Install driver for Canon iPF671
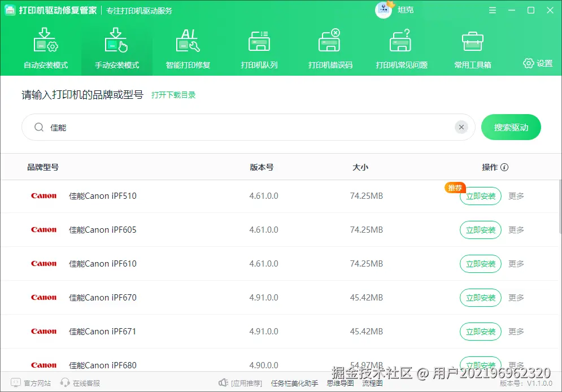 coord(480,332)
